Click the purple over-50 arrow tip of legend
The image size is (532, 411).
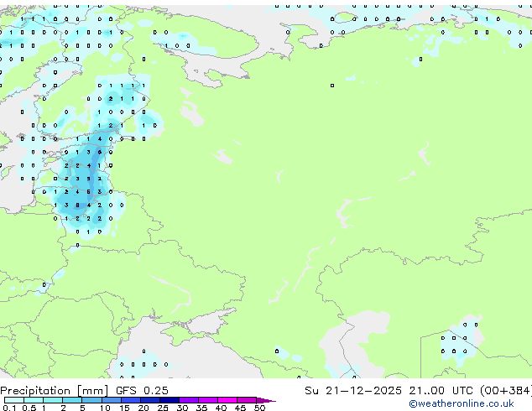pyautogui.click(x=266, y=400)
